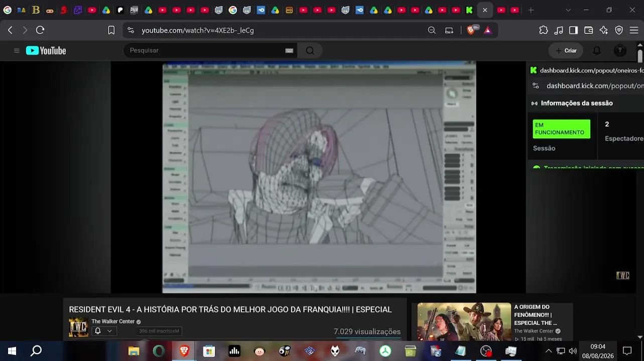Open the Windows notification center

click(x=627, y=351)
